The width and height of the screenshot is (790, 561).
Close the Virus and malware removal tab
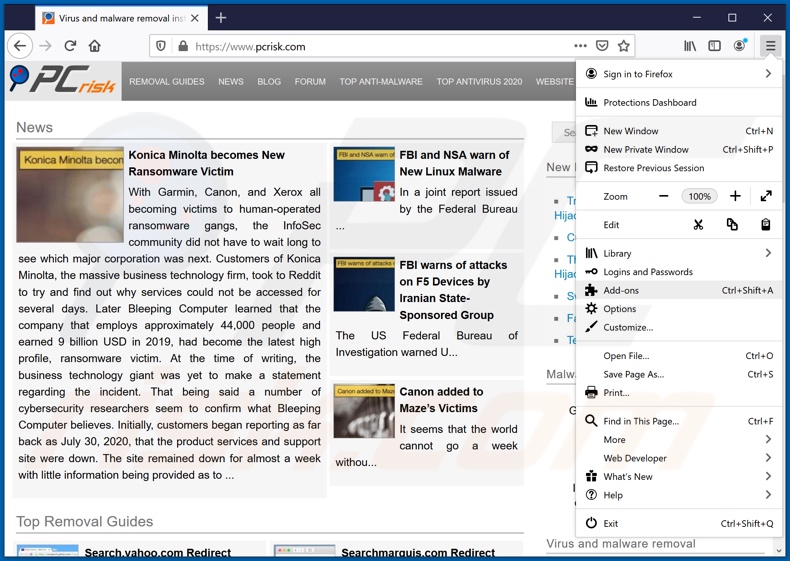tap(195, 18)
